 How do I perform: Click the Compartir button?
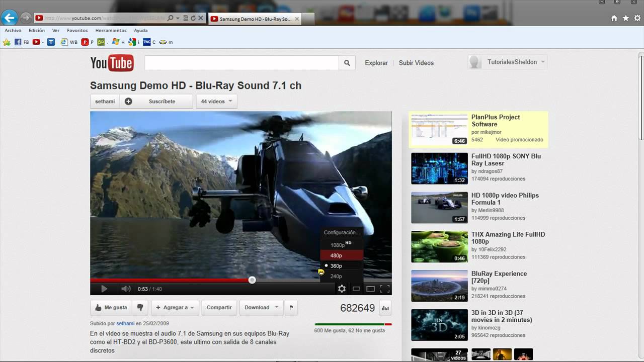(219, 307)
